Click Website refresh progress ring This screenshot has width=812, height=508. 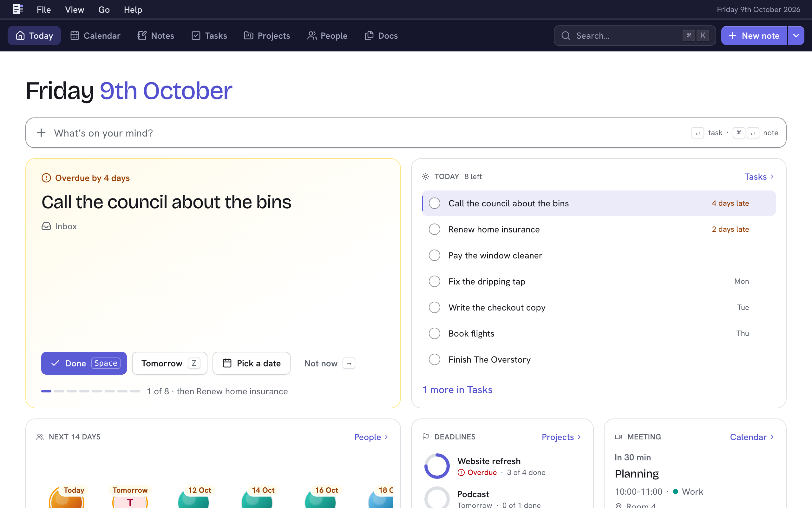click(437, 466)
